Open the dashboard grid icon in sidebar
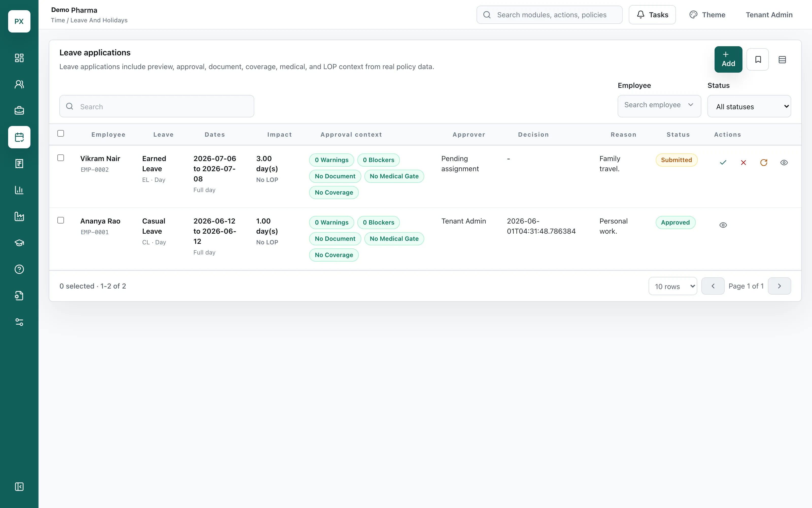This screenshot has width=812, height=508. (x=19, y=58)
